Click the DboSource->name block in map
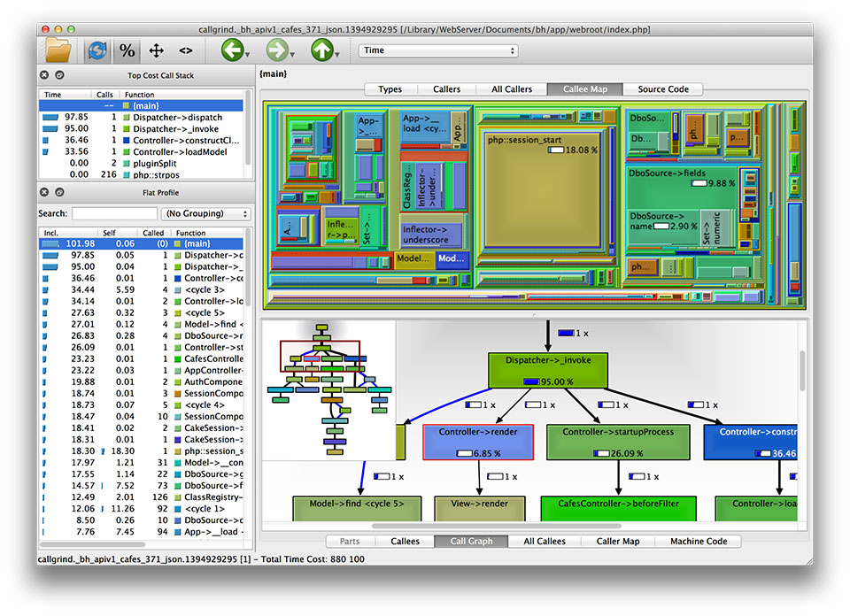 click(664, 227)
